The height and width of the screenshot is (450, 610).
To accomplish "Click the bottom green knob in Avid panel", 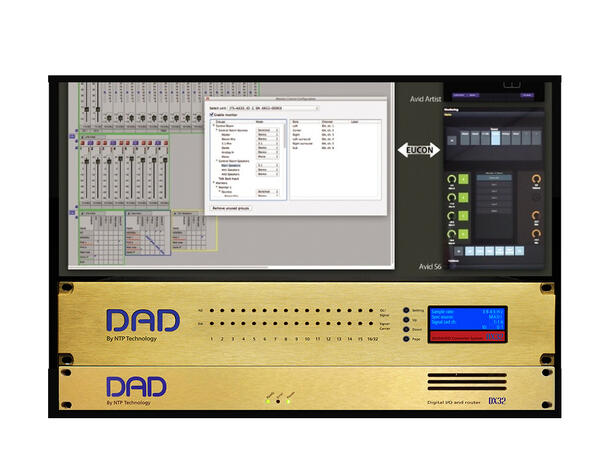I will pyautogui.click(x=451, y=234).
